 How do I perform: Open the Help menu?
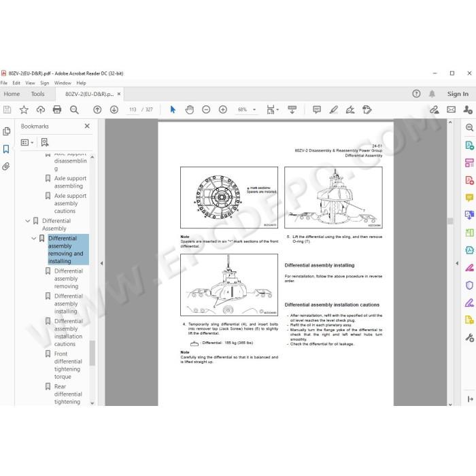[x=81, y=83]
